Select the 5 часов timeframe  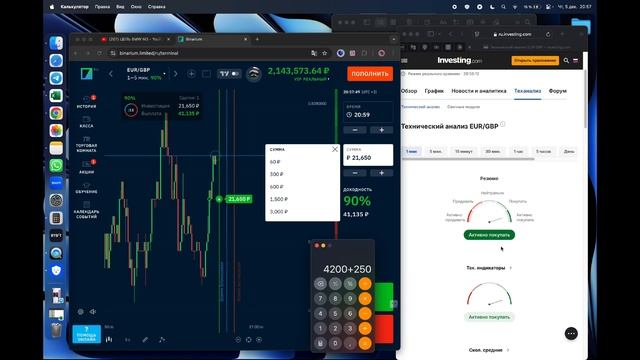(543, 151)
